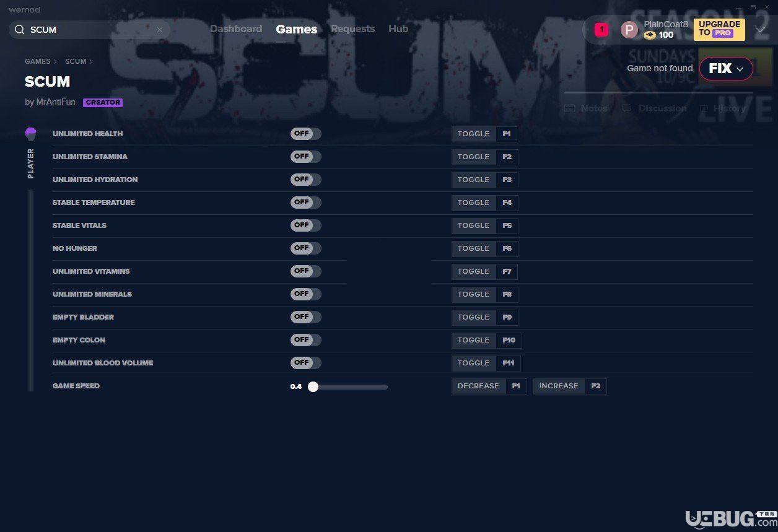Click the Notes icon
The image size is (778, 532).
pyautogui.click(x=570, y=108)
